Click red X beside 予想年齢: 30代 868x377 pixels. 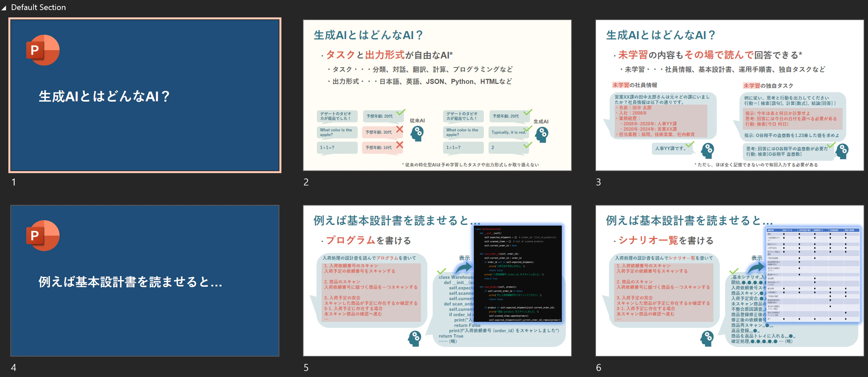400,129
